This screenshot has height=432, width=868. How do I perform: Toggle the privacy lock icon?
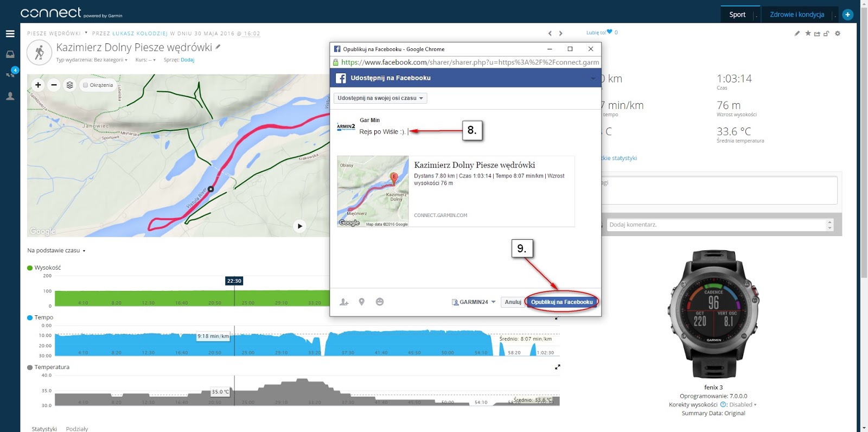[x=826, y=33]
